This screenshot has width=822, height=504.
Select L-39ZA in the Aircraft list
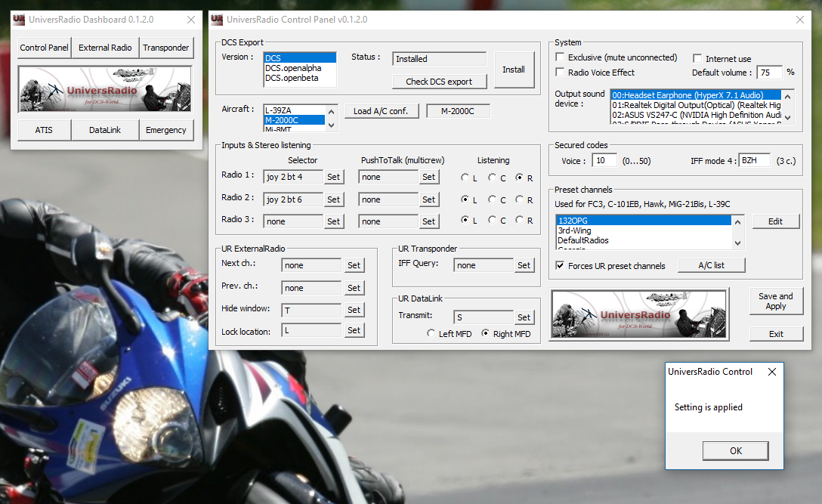click(x=294, y=110)
